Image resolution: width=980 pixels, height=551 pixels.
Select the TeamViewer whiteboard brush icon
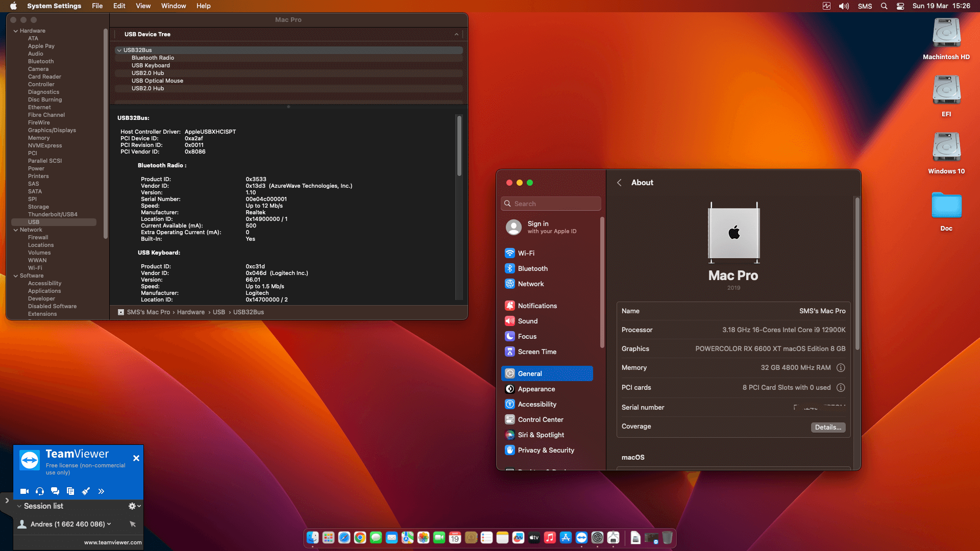tap(86, 491)
